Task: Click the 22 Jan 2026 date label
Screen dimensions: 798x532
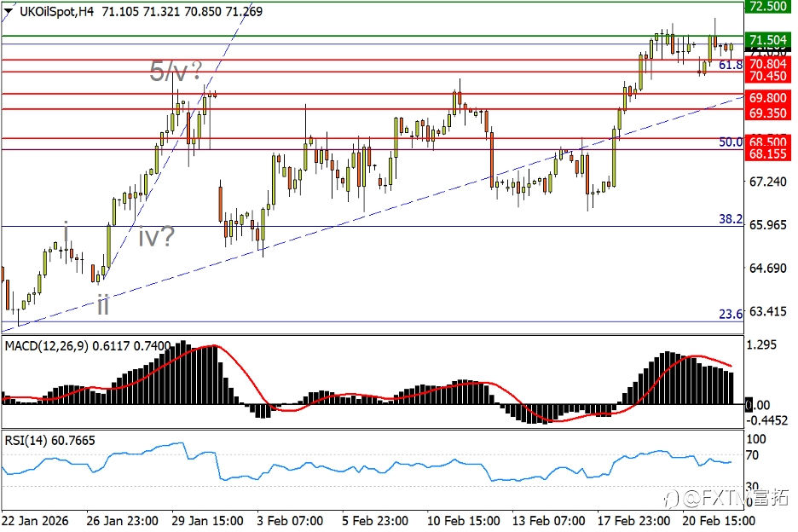Action: tap(35, 521)
